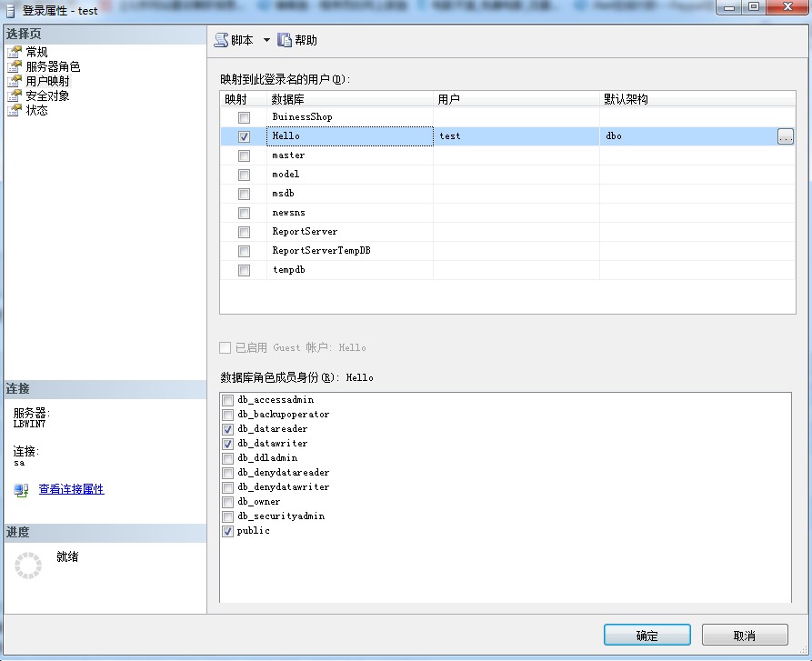Click the 取消 button
Image resolution: width=812 pixels, height=661 pixels.
(745, 636)
